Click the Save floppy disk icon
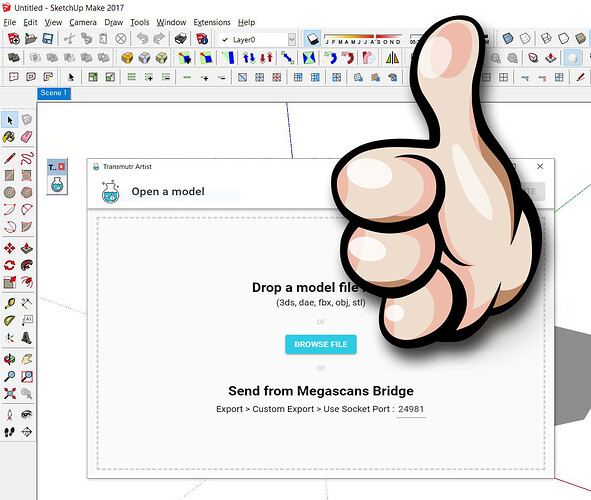 pyautogui.click(x=47, y=39)
